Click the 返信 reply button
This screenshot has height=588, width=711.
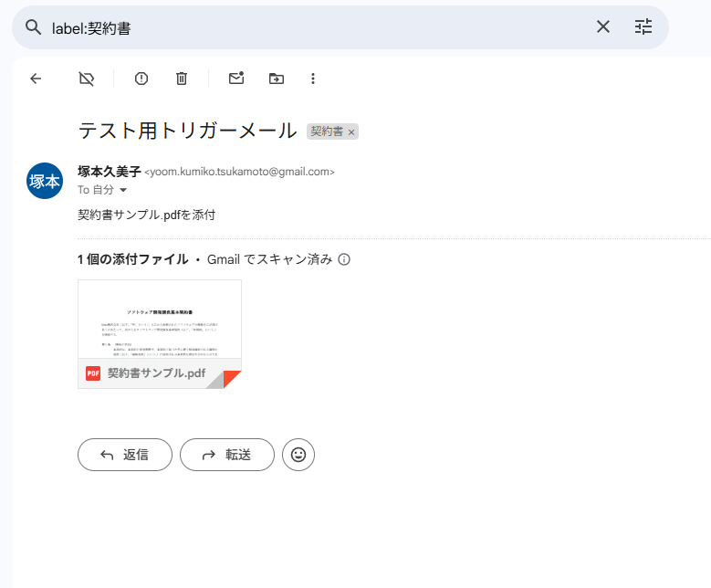(x=125, y=455)
